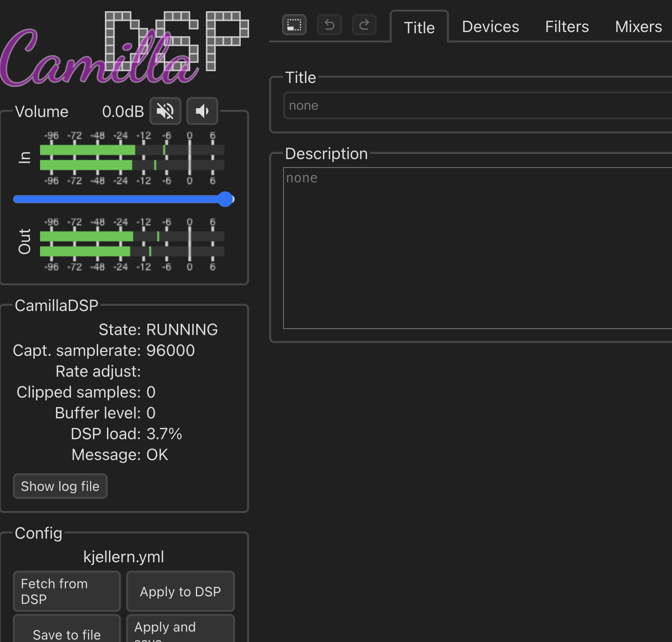Screen dimensions: 672x642
Task: Click the kjellern.yml config file name
Action: point(124,557)
